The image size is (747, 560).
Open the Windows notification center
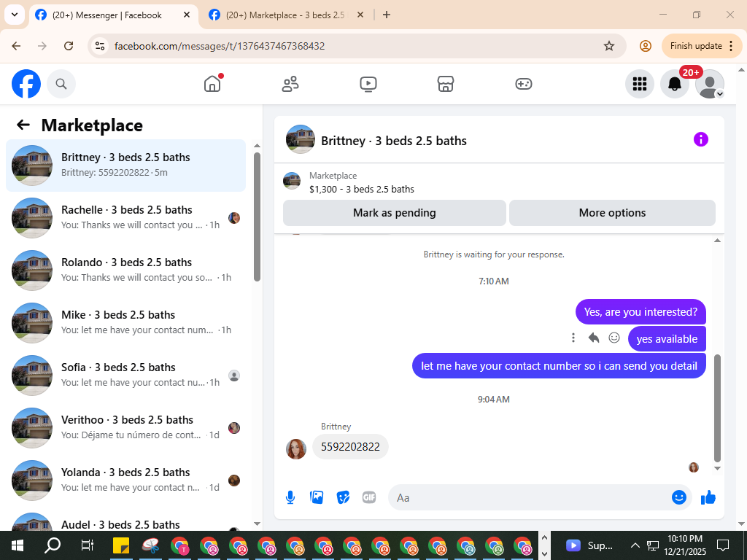[x=723, y=545]
